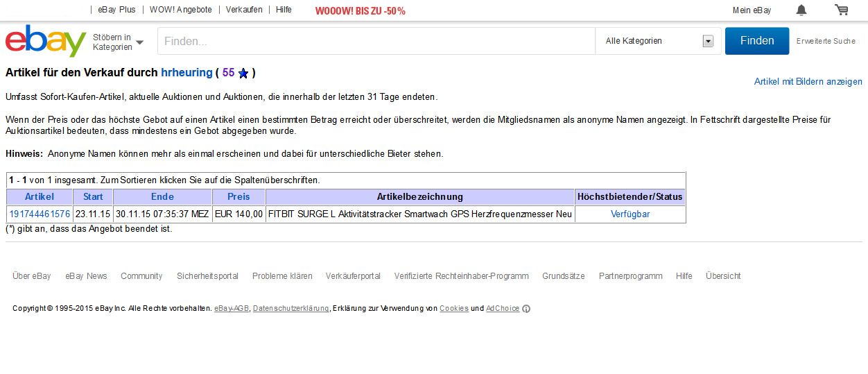Click start date cell 23.11.15

(x=93, y=214)
